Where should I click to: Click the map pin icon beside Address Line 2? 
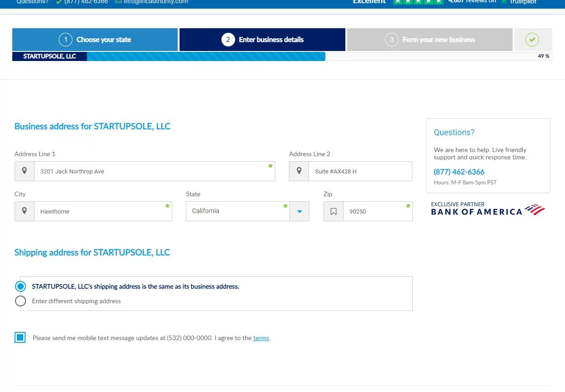pyautogui.click(x=299, y=171)
